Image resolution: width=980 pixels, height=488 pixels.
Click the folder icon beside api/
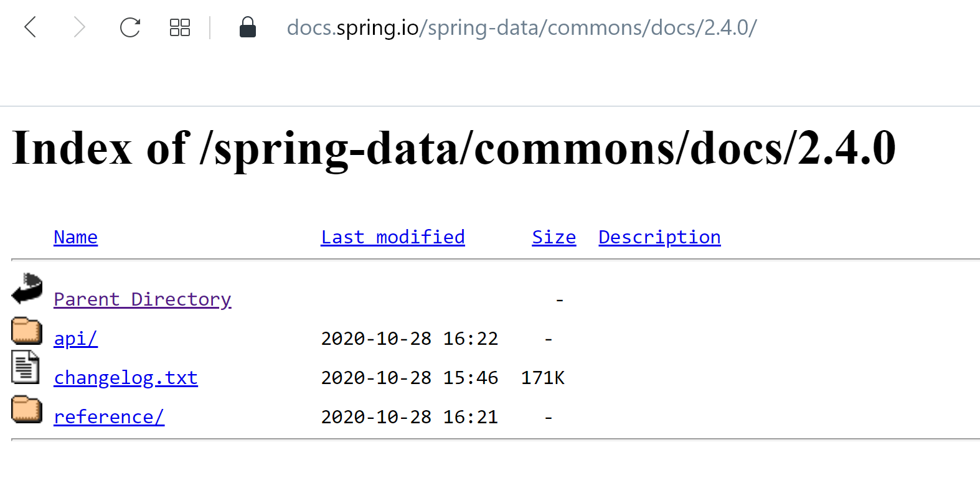coord(26,331)
